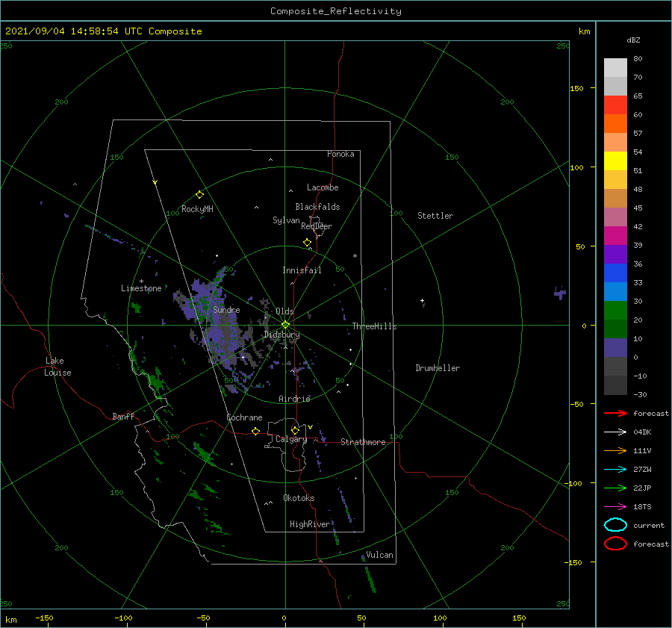The image size is (672, 628).
Task: Click the Airdrie label
Action: (294, 399)
